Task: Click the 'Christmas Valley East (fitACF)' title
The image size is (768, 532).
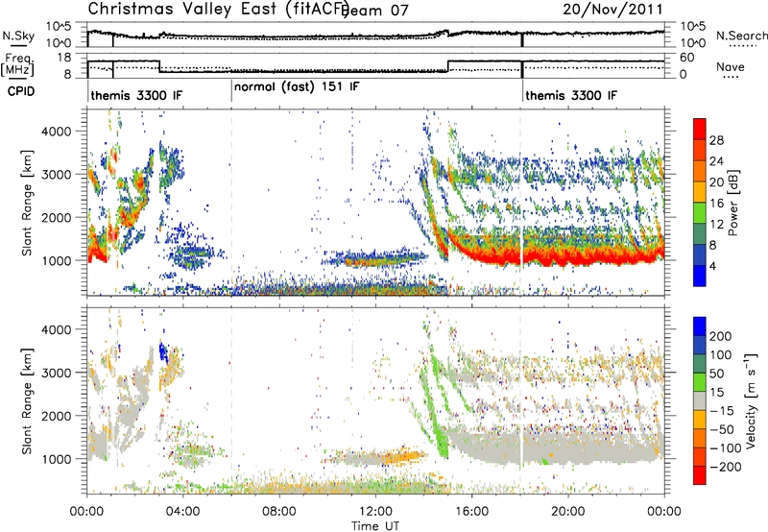Action: click(219, 9)
